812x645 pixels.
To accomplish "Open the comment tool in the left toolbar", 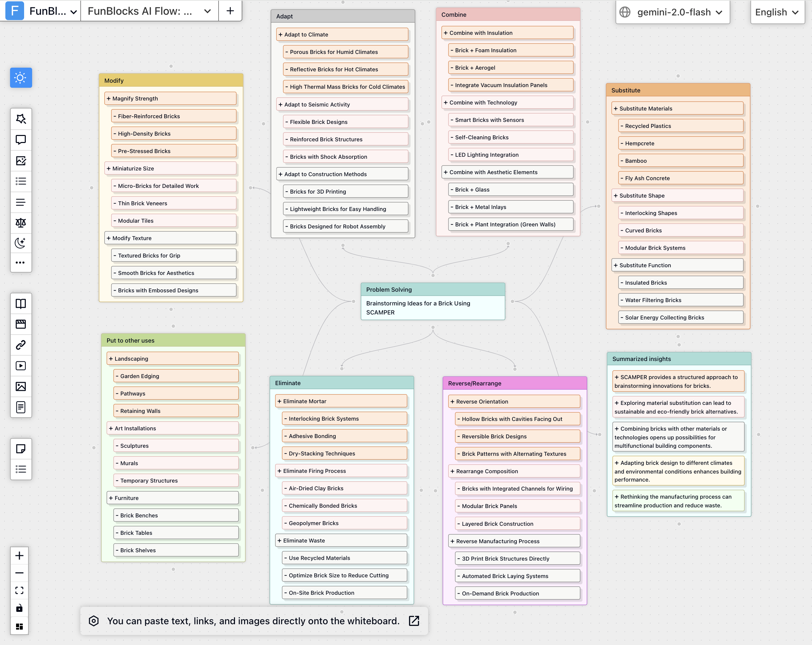I will tap(21, 140).
